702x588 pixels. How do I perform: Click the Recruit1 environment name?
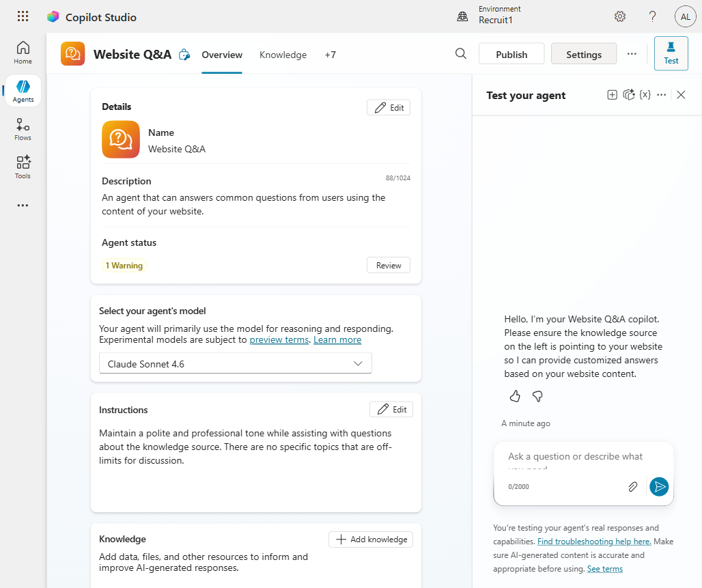496,20
